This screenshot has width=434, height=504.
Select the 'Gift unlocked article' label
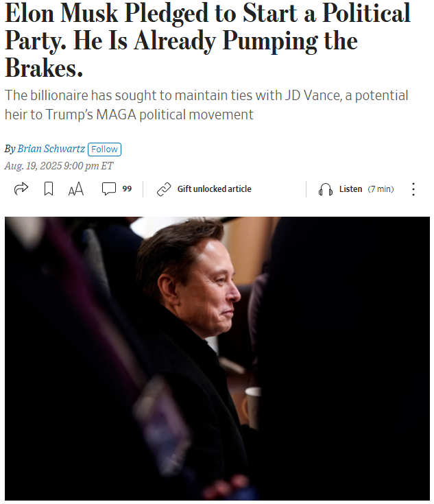tap(214, 189)
